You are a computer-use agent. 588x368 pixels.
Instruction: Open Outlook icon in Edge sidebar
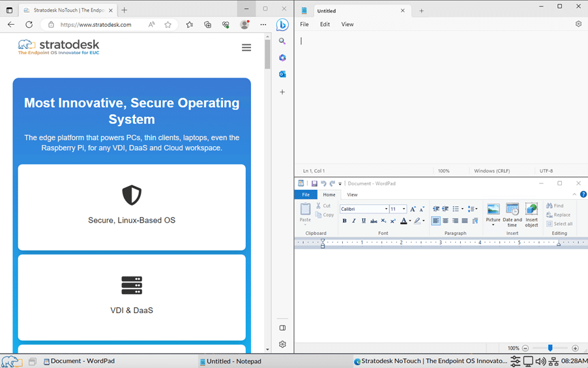click(282, 74)
